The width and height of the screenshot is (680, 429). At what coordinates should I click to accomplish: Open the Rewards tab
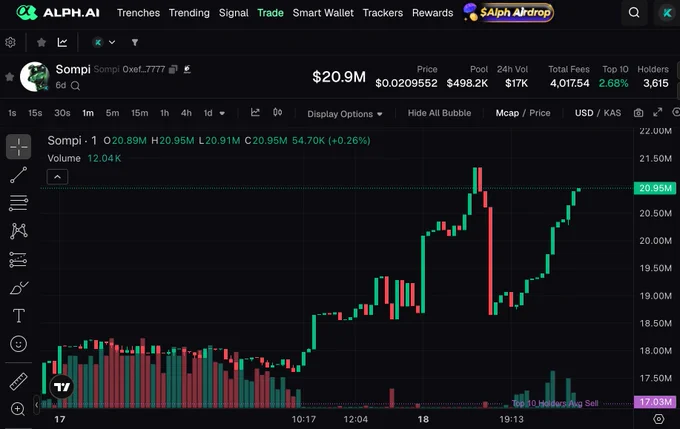pyautogui.click(x=432, y=13)
